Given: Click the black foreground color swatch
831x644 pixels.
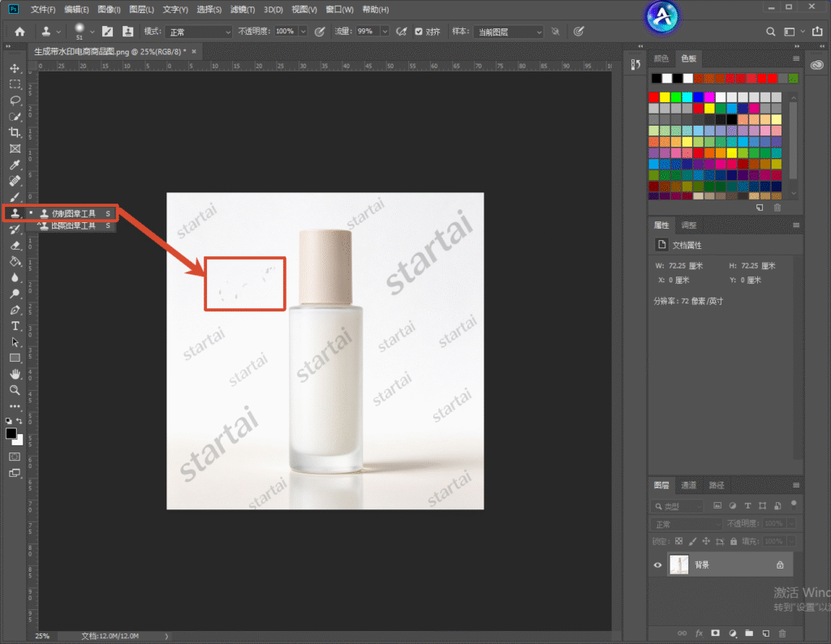Looking at the screenshot, I should click(11, 433).
